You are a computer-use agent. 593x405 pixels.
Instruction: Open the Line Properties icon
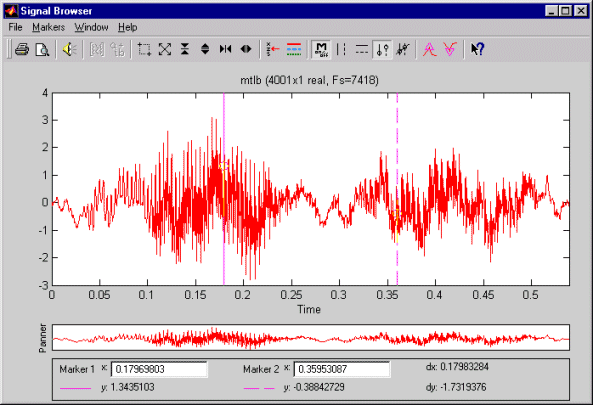tap(294, 49)
